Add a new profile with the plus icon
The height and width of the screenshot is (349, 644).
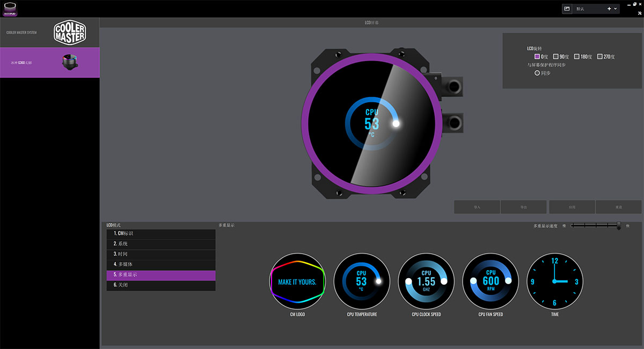[609, 9]
